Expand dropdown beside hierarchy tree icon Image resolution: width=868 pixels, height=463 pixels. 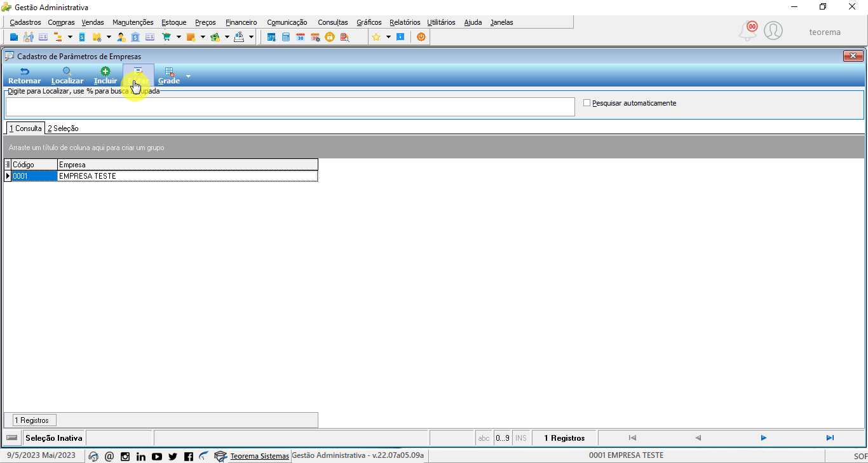pyautogui.click(x=70, y=37)
